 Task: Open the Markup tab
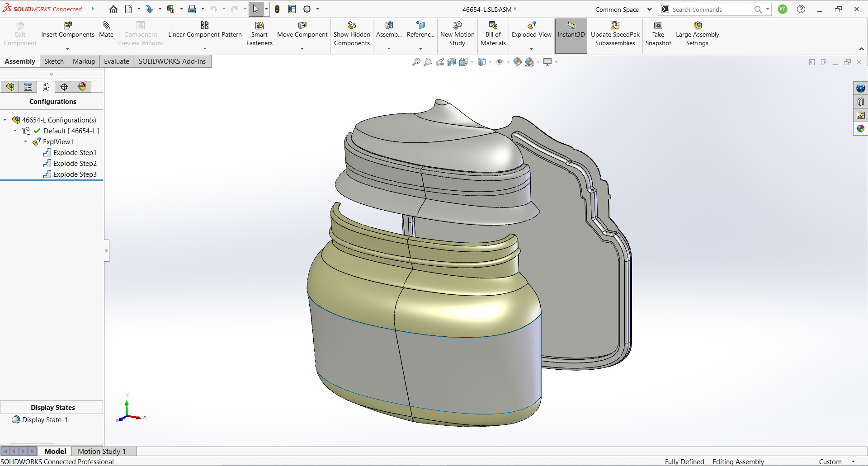point(83,61)
